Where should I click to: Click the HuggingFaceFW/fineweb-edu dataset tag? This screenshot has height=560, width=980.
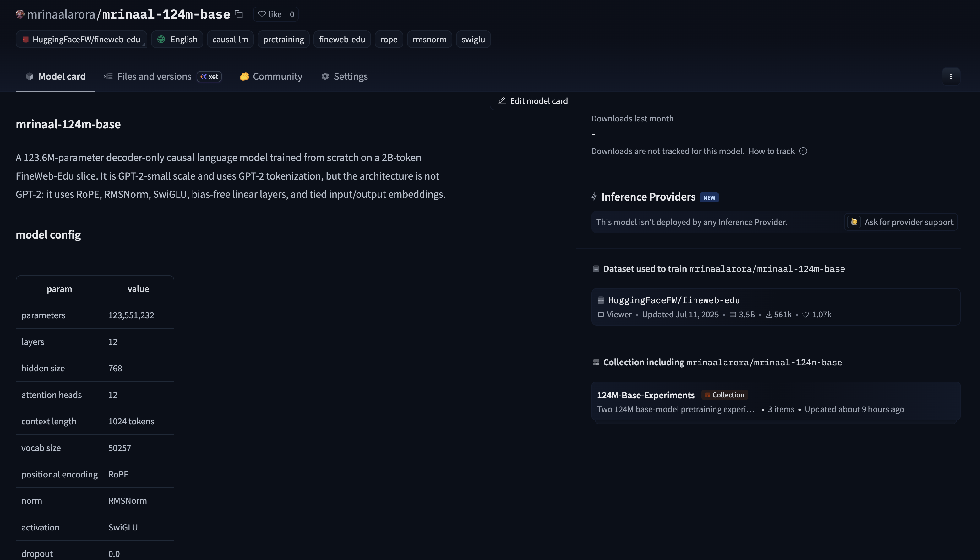(81, 39)
